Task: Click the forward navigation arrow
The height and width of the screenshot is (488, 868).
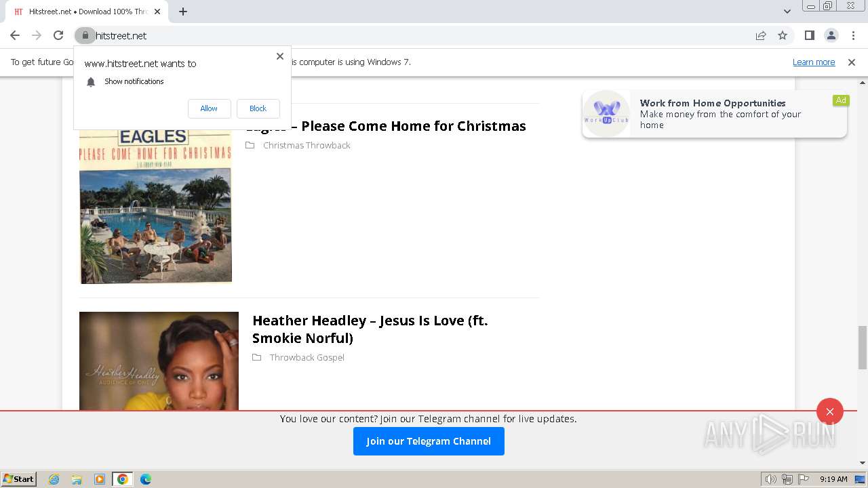Action: [x=37, y=35]
